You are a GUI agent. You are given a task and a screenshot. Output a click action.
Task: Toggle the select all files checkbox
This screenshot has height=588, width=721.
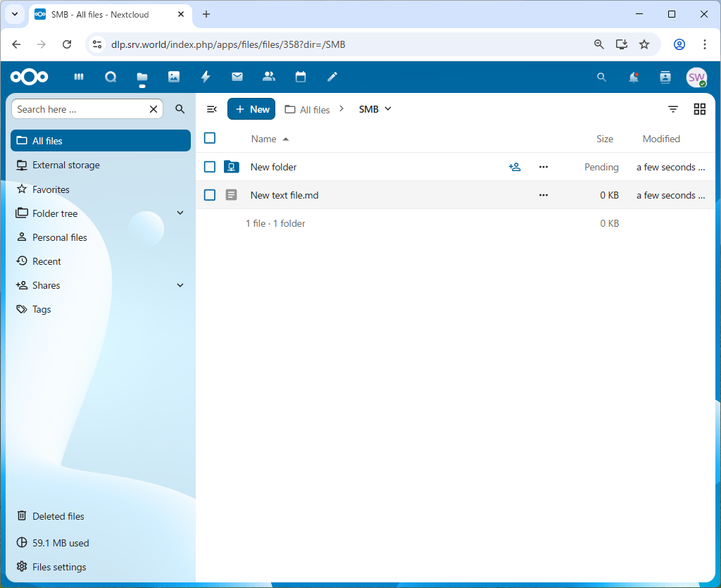tap(210, 138)
